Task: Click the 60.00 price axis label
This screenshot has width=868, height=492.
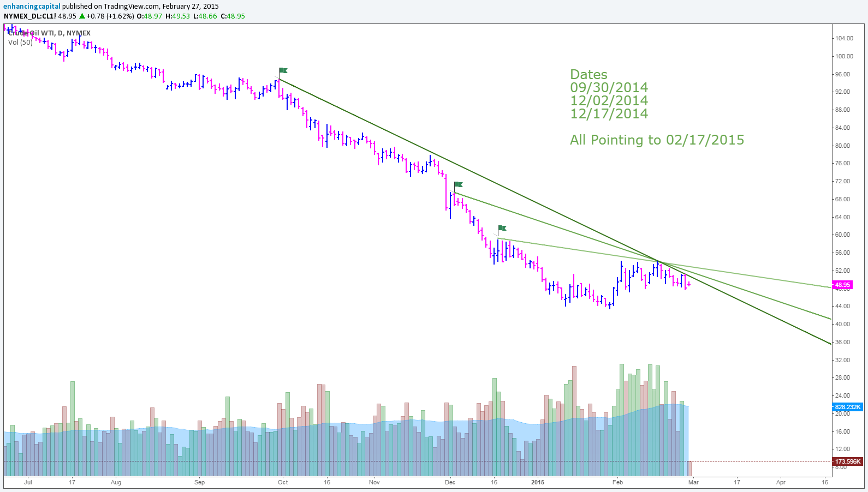Action: (x=842, y=235)
